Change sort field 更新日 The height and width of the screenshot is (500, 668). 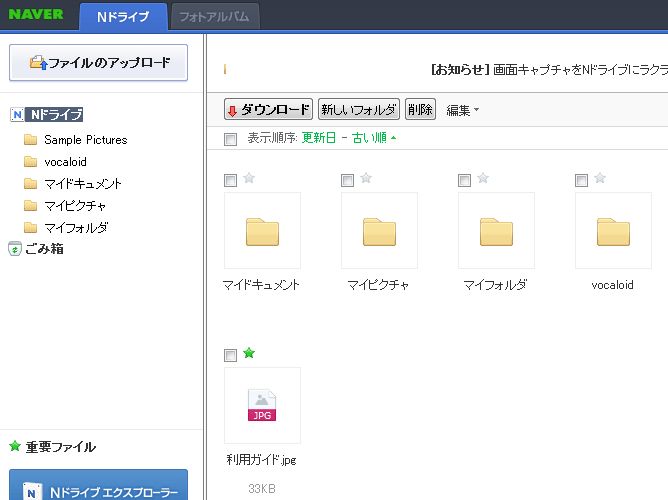tap(319, 138)
